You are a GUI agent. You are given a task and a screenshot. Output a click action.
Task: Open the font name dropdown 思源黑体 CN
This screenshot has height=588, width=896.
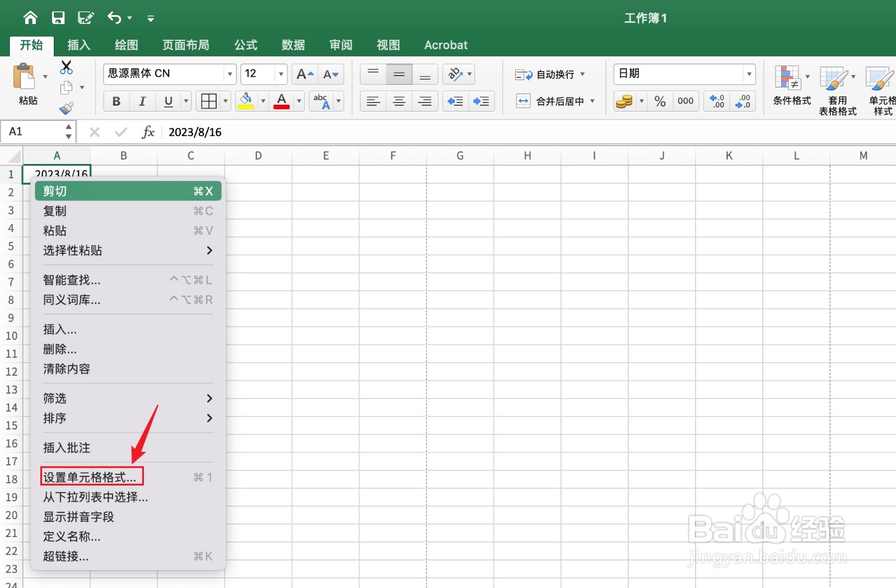click(230, 74)
